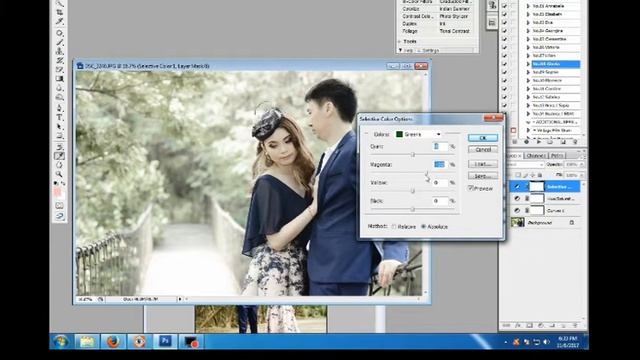Expand the Eva action
This screenshot has width=640, height=360.
coord(528,22)
